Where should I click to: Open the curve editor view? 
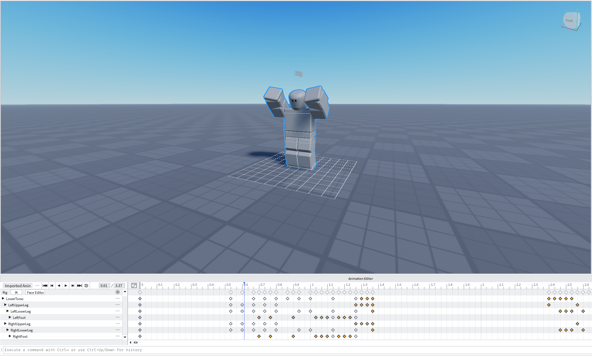pyautogui.click(x=134, y=285)
